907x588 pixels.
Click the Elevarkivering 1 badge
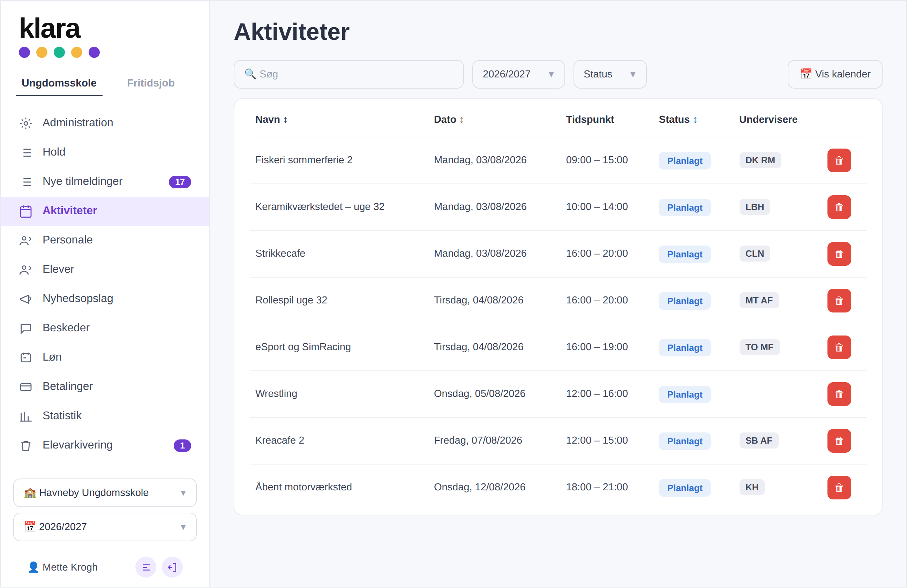(x=182, y=445)
